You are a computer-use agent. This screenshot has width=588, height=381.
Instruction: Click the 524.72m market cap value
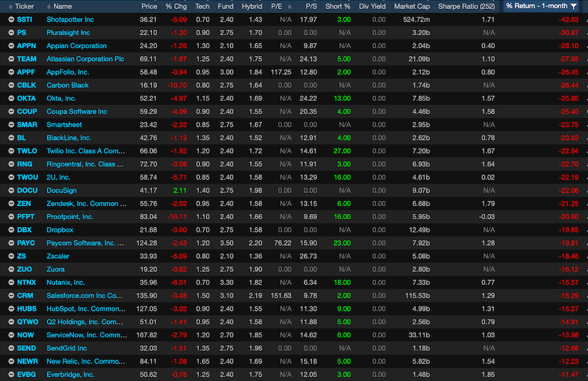(x=416, y=20)
